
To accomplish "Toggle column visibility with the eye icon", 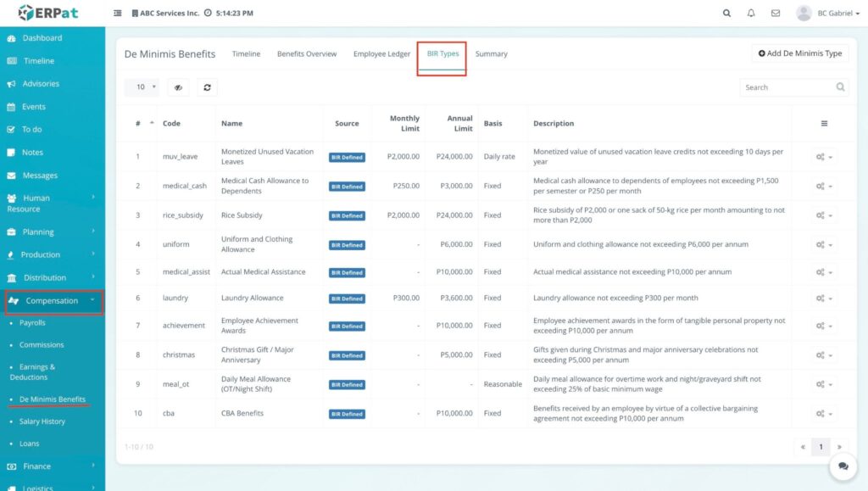I will point(178,87).
